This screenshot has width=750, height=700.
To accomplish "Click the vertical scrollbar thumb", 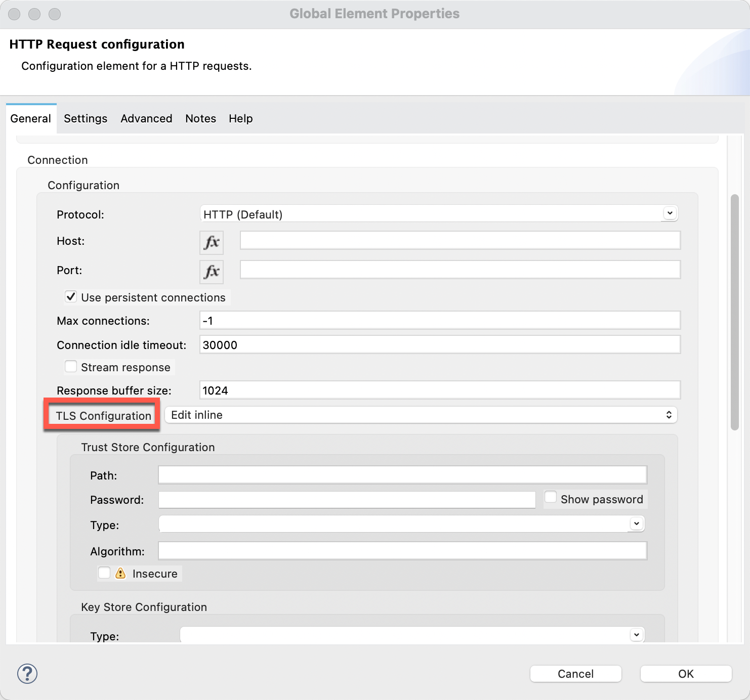I will point(735,312).
